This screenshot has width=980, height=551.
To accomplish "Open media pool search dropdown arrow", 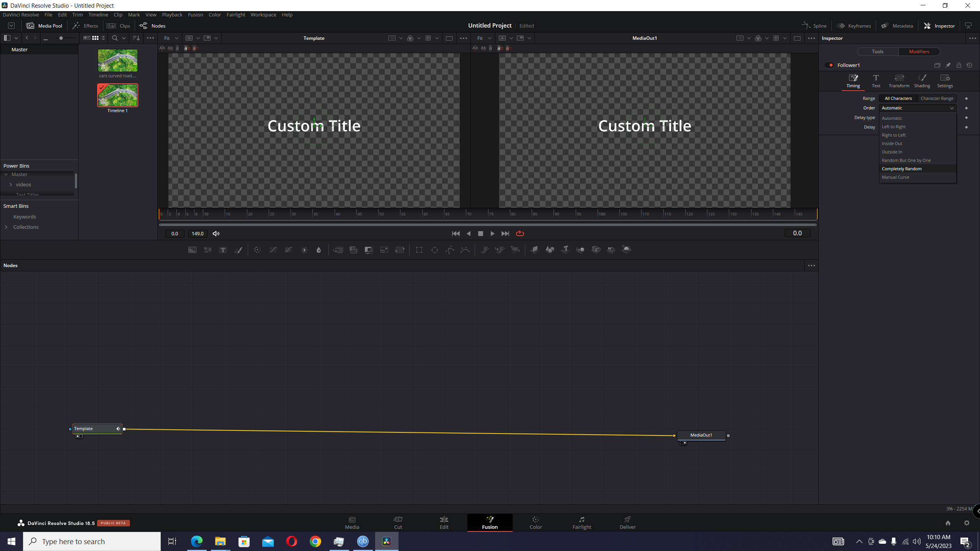I will tap(124, 38).
